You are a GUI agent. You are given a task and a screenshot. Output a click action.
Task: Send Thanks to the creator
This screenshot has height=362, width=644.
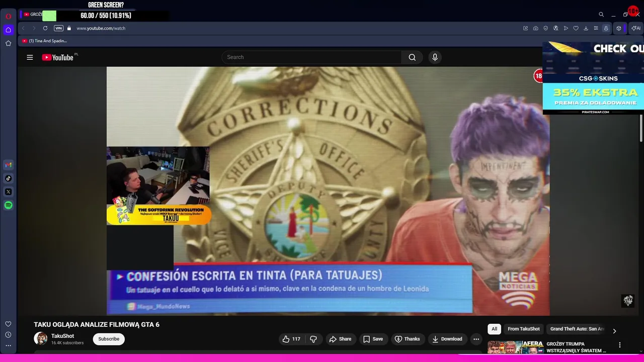(x=407, y=339)
